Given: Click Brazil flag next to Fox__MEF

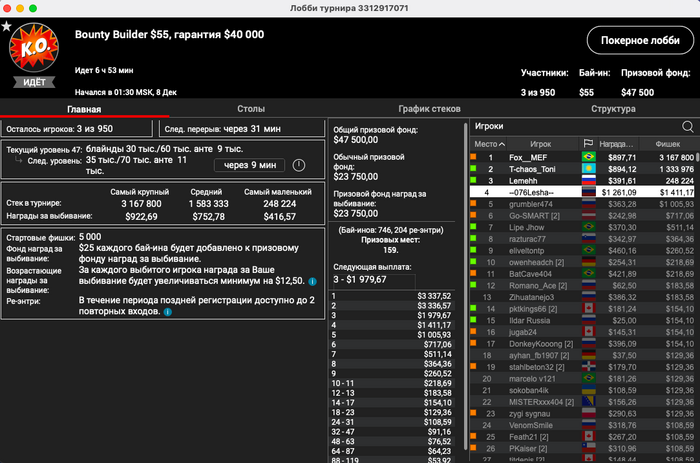Looking at the screenshot, I should [x=588, y=157].
